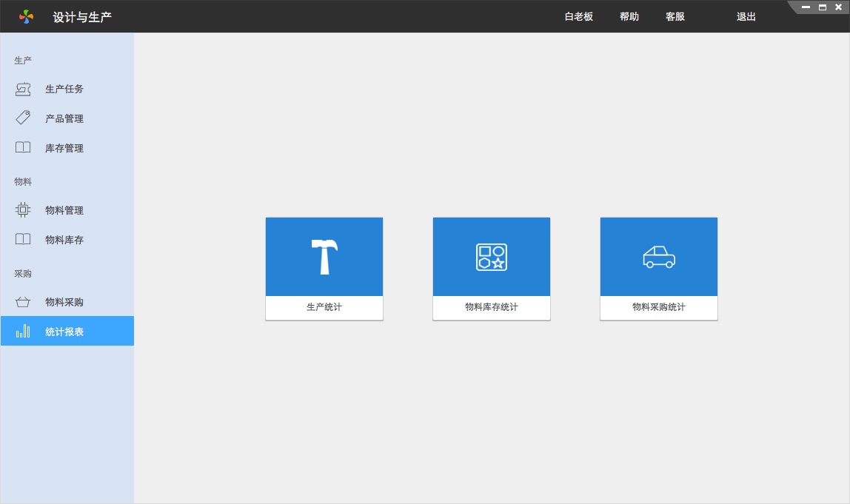Open the shapes tile for material inventory statistics
The image size is (850, 504).
(x=492, y=257)
